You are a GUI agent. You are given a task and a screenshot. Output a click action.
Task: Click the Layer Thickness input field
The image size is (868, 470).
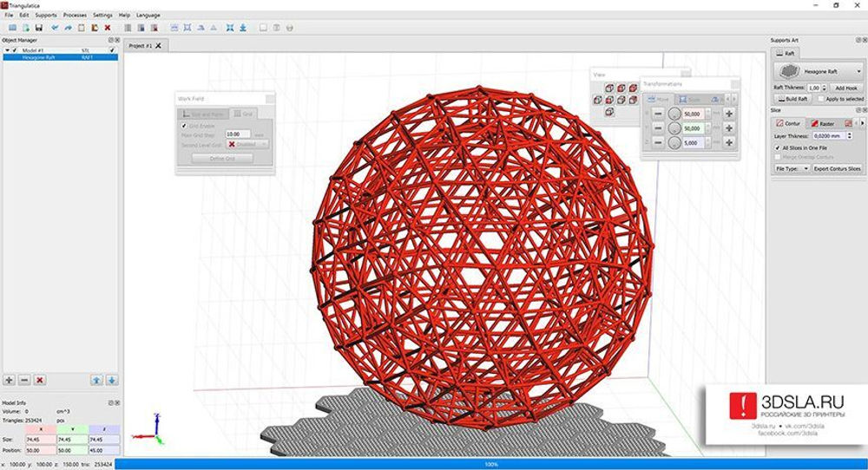(x=827, y=136)
